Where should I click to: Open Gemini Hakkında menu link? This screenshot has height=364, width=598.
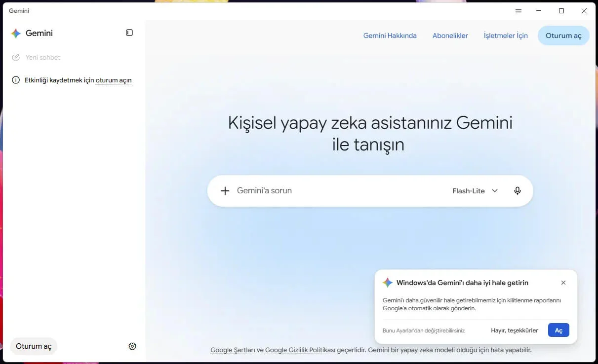click(x=390, y=36)
